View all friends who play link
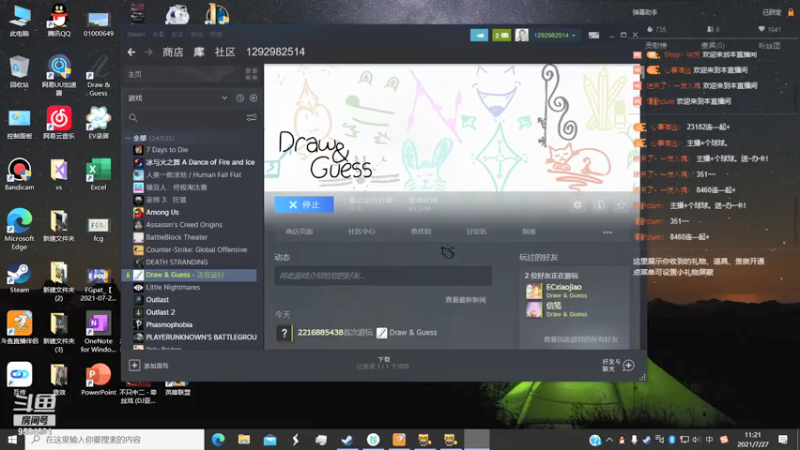Viewport: 800px width, 450px height. click(580, 339)
